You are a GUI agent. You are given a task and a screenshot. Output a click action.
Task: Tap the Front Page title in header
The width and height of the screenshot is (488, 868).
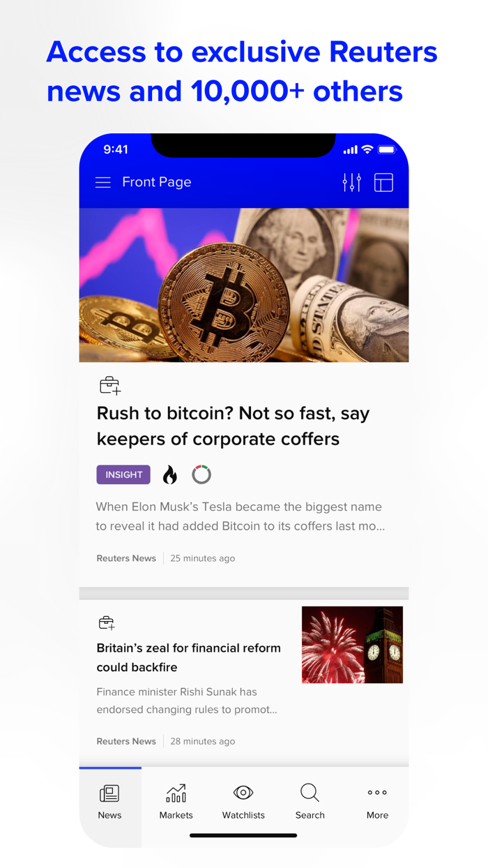point(157,182)
